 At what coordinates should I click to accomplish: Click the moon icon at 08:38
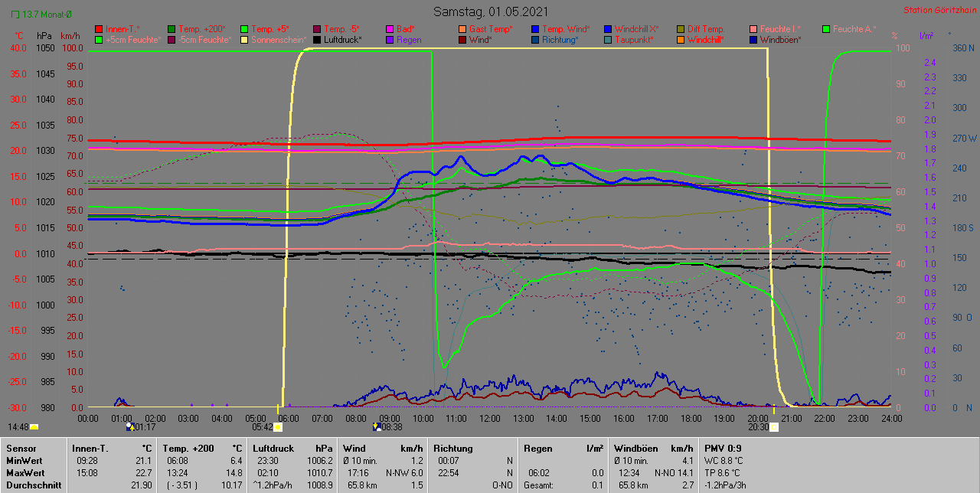tap(376, 427)
